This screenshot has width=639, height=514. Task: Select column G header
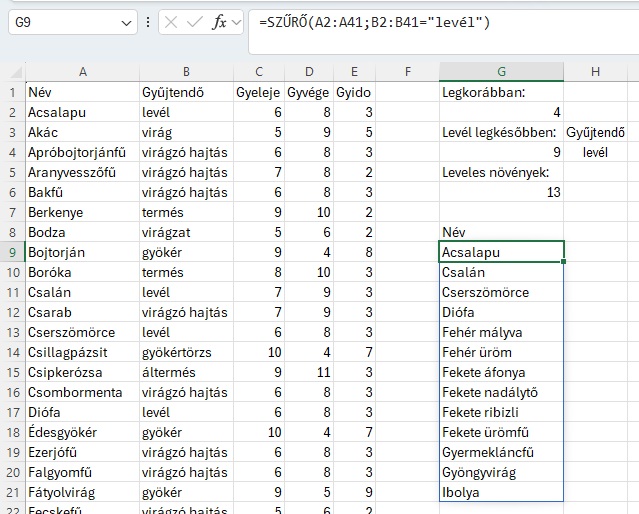500,72
